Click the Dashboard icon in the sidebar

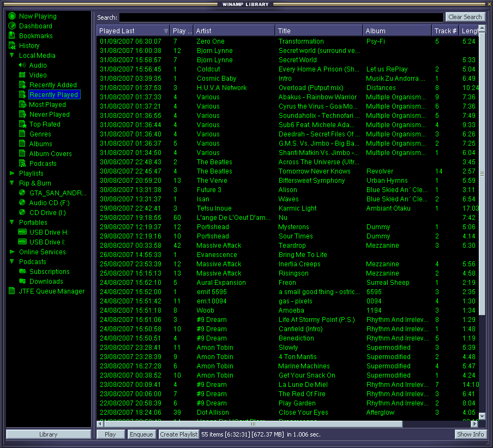(12, 26)
